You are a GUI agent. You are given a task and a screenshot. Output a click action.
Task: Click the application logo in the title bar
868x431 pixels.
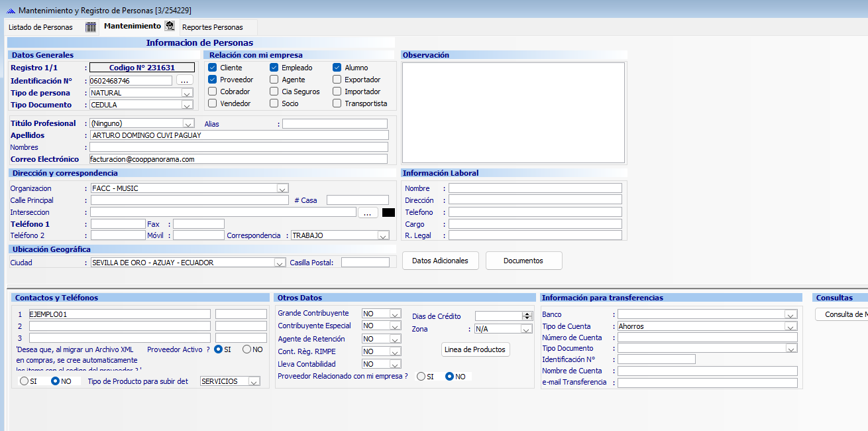10,11
